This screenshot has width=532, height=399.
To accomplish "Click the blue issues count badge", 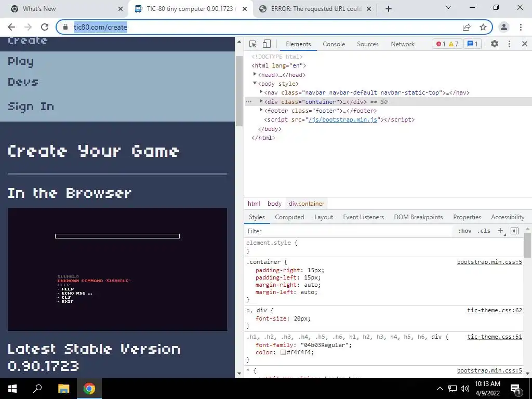I will click(472, 44).
